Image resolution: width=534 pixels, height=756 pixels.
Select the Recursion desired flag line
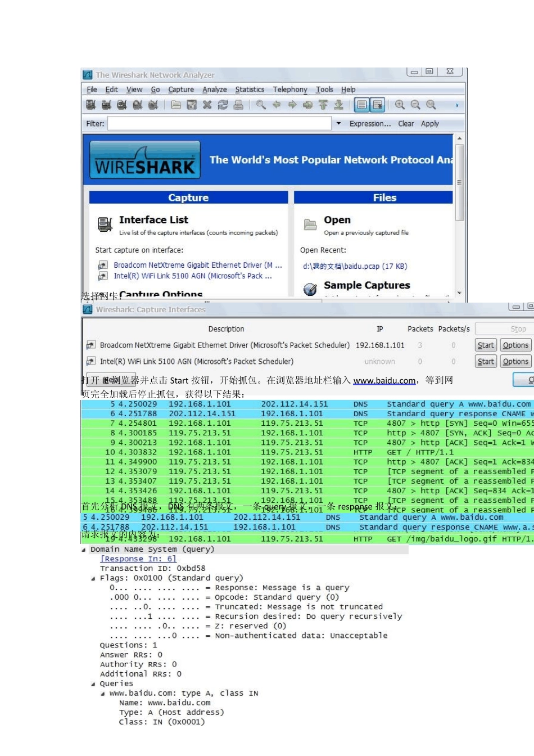tap(256, 616)
